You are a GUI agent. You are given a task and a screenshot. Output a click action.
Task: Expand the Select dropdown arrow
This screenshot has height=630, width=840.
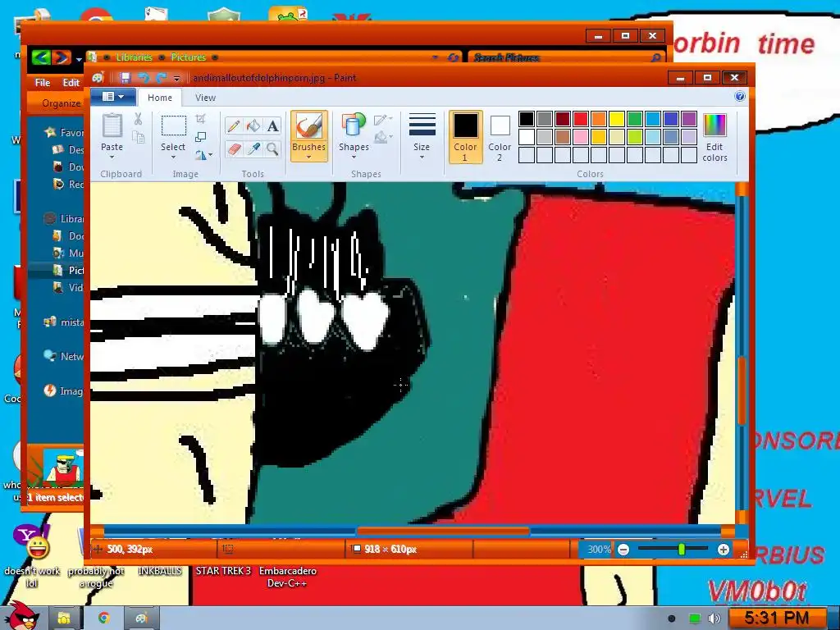[x=173, y=157]
